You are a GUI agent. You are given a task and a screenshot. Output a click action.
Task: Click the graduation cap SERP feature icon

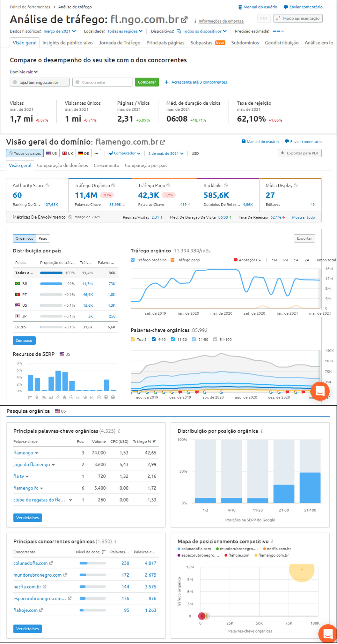tap(30, 397)
